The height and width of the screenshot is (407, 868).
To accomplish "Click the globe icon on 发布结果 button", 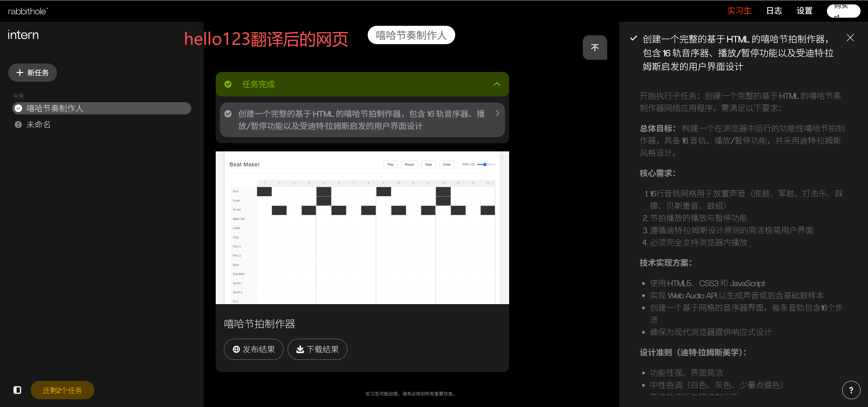I will [x=236, y=349].
